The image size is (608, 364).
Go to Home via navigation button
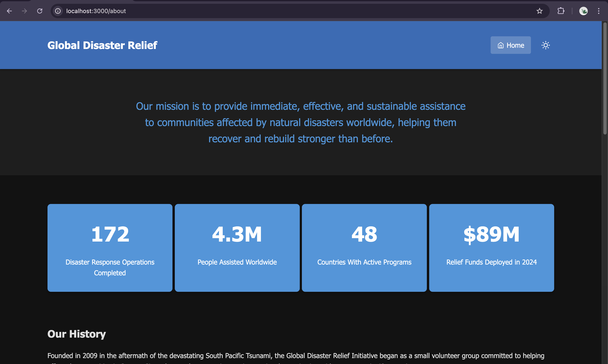tap(511, 45)
